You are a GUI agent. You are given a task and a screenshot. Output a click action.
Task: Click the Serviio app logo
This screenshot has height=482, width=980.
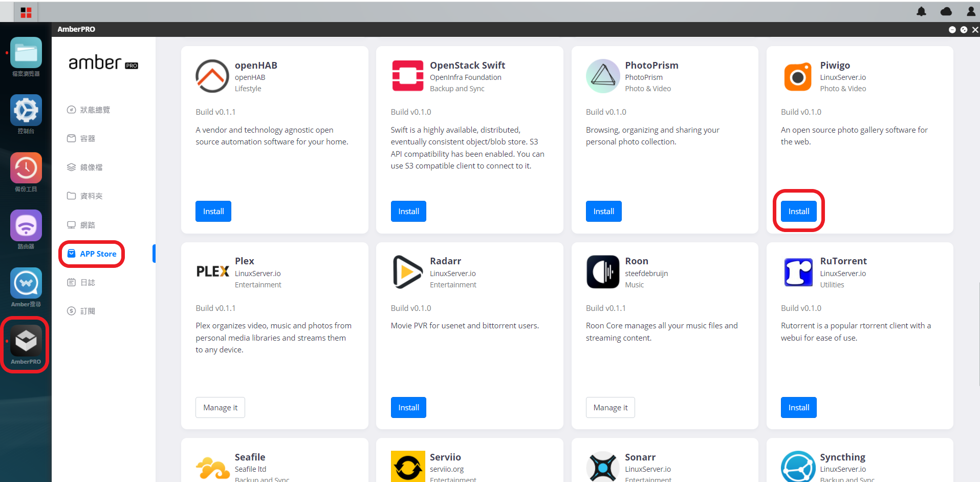pyautogui.click(x=408, y=466)
